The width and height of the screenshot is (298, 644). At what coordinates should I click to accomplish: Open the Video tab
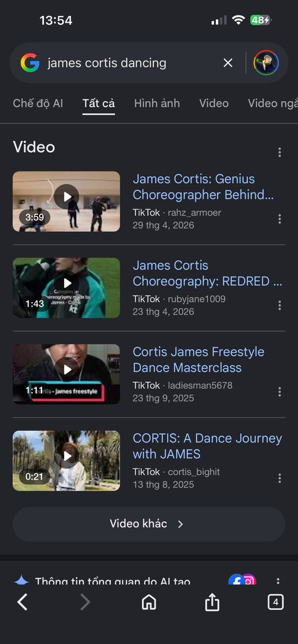point(214,103)
